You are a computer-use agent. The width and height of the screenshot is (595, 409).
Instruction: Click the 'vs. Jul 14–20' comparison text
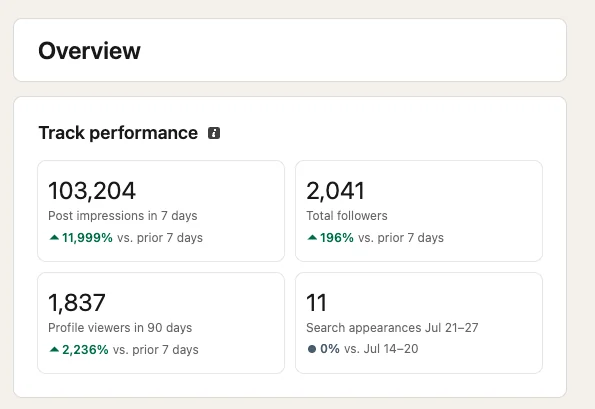coord(381,349)
